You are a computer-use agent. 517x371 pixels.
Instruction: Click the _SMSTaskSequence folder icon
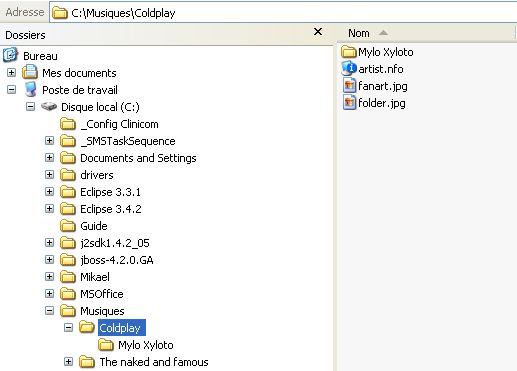click(68, 141)
